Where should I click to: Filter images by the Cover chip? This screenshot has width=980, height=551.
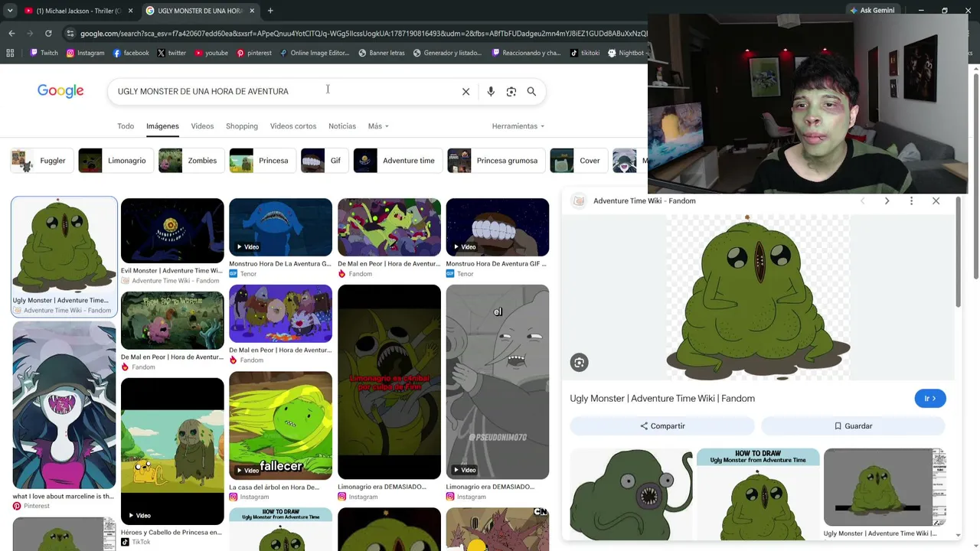(x=578, y=161)
